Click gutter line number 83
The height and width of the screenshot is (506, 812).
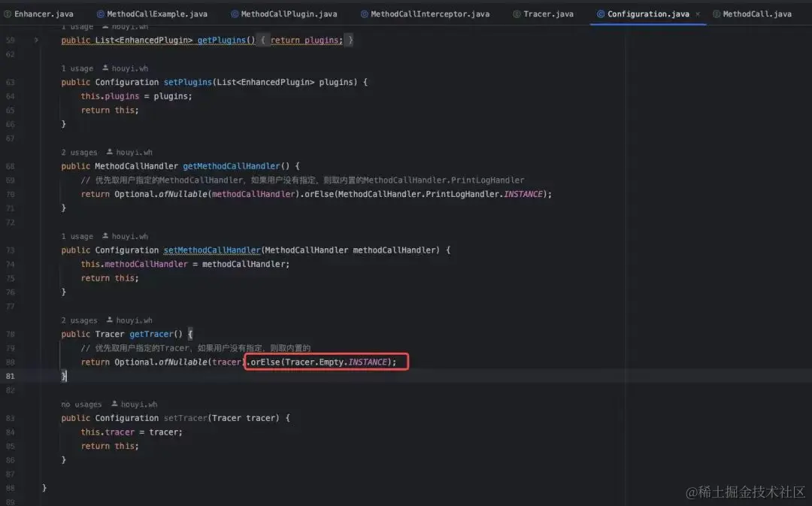click(11, 417)
